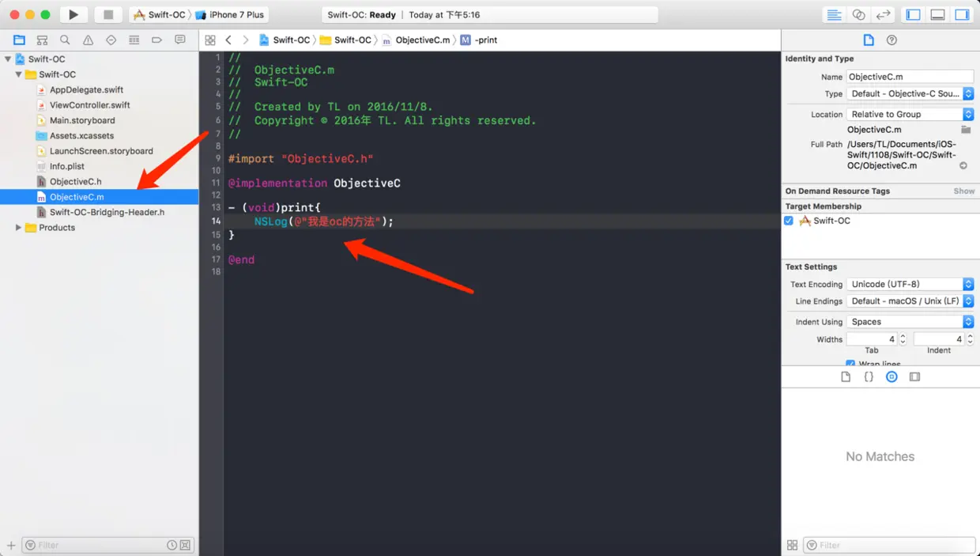
Task: Switch library to icon grid view
Action: tap(793, 545)
